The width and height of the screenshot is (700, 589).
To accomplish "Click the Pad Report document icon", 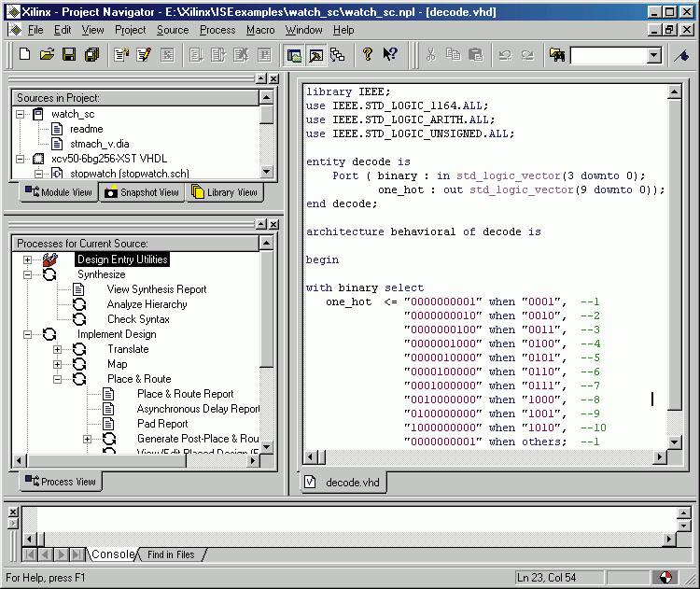I will point(108,424).
